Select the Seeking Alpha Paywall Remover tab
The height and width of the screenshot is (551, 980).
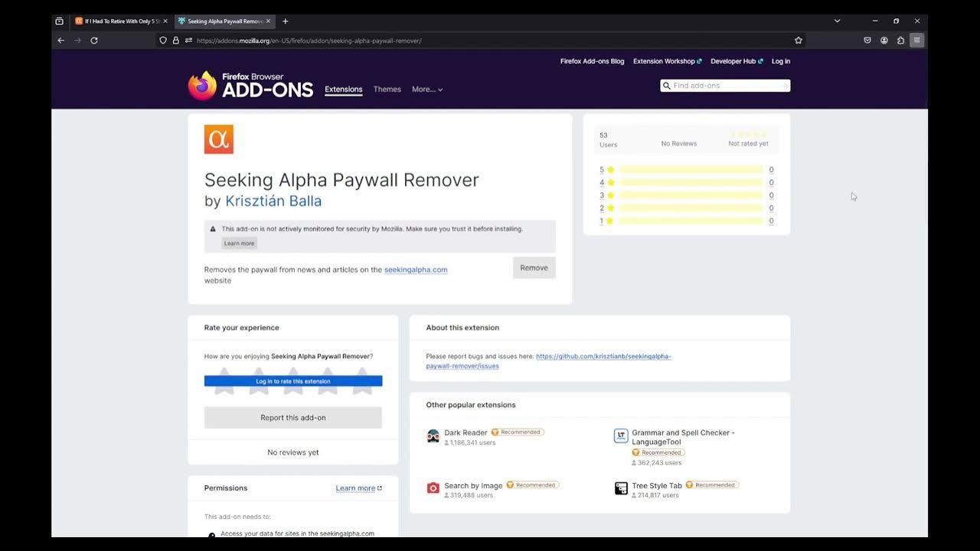pos(224,21)
